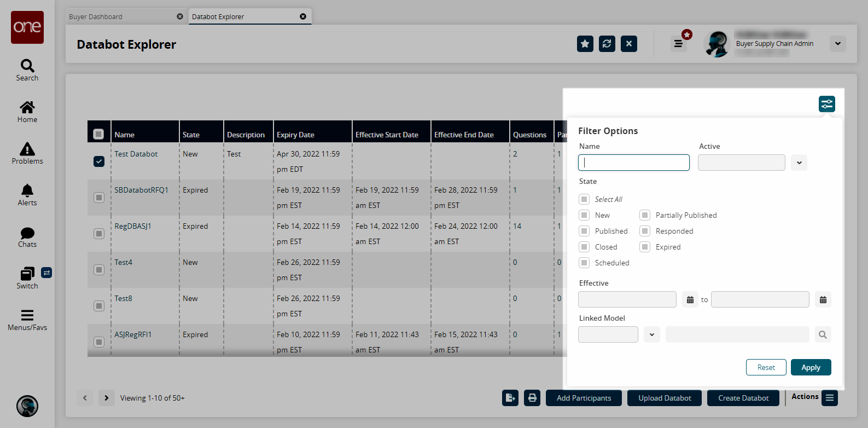Print the databot list
868x428 pixels.
[532, 398]
